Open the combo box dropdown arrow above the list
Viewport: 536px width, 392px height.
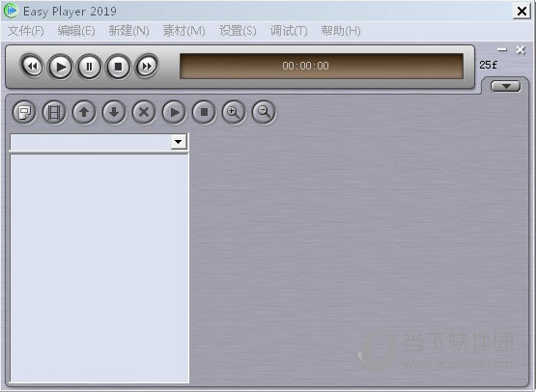click(179, 142)
